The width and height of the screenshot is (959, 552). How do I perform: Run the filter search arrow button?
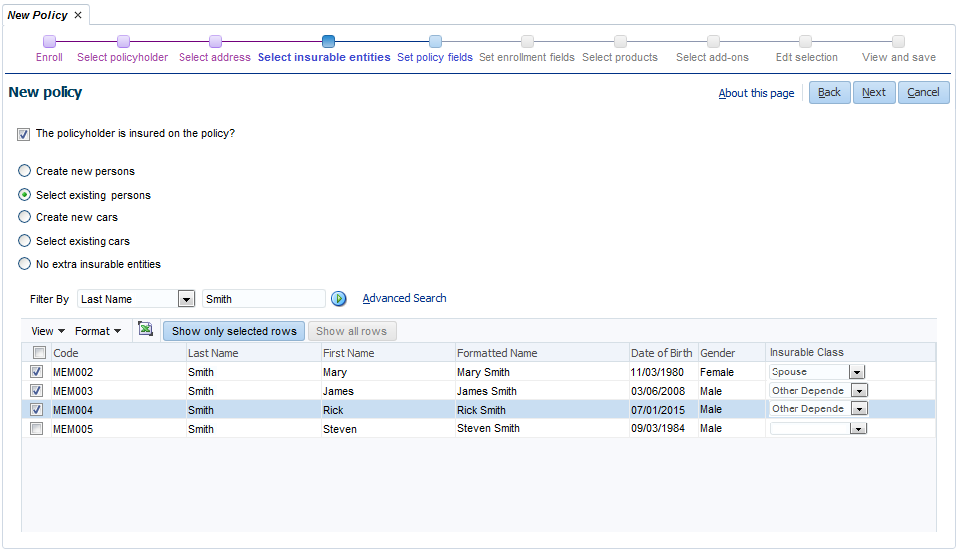click(339, 299)
